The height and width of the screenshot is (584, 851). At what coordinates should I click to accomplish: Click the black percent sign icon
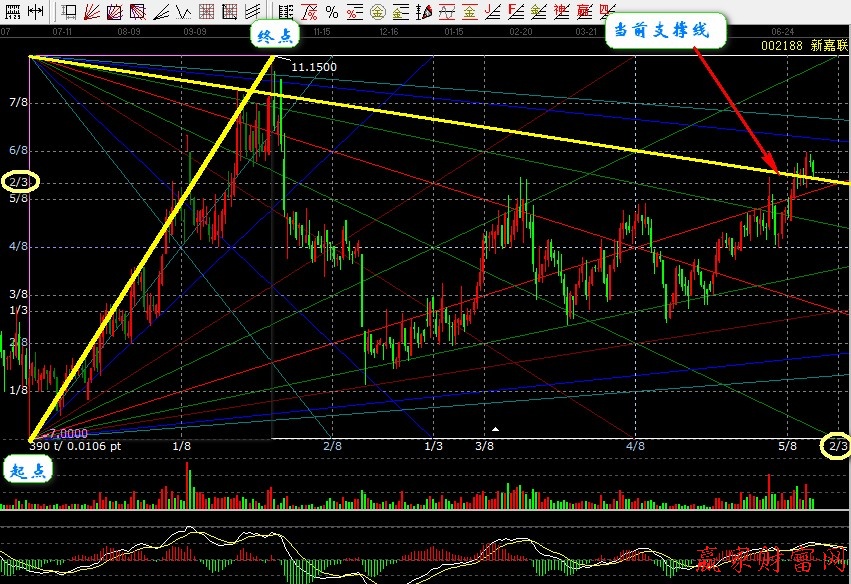(x=331, y=12)
